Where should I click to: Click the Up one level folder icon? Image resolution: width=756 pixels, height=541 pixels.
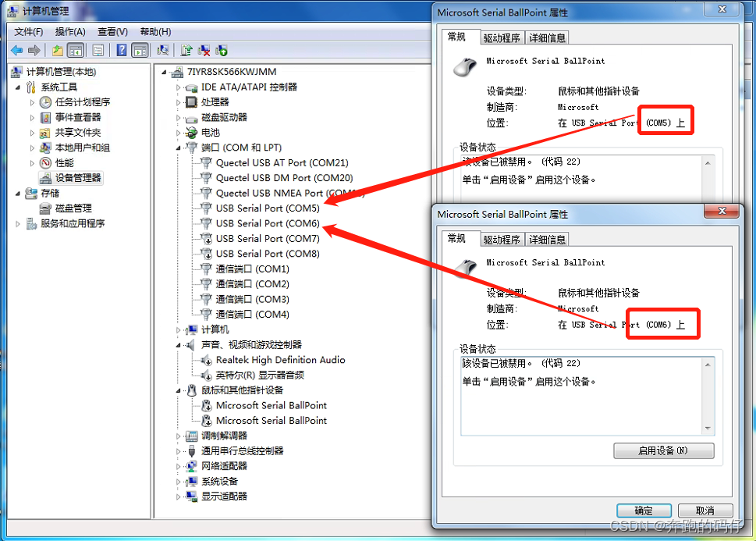point(58,50)
